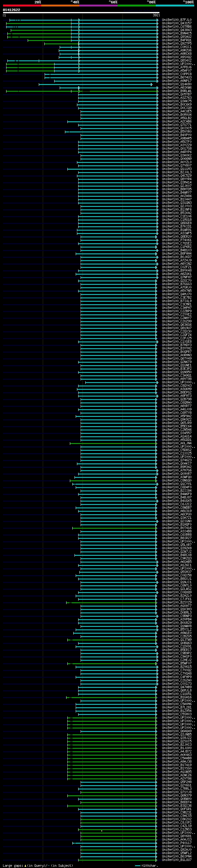Image resolution: width=197 pixels, height=868 pixels.
Task: Select label UniRef100_Q5P2H8
Action: click(176, 782)
